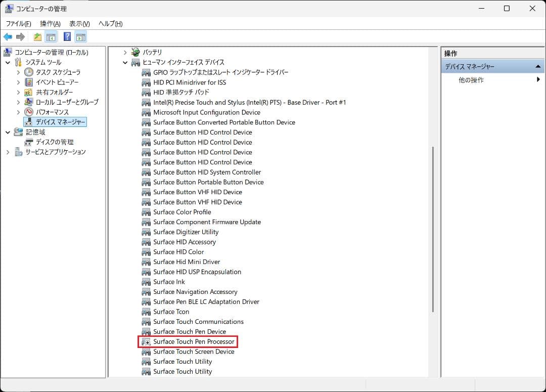This screenshot has height=392, width=546.
Task: Select Surface Button Portable Button Device
Action: click(208, 182)
